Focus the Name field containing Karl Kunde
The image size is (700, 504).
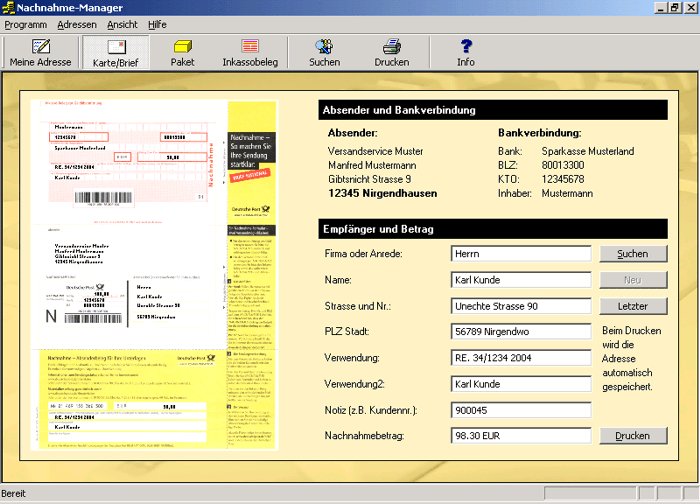coord(521,280)
